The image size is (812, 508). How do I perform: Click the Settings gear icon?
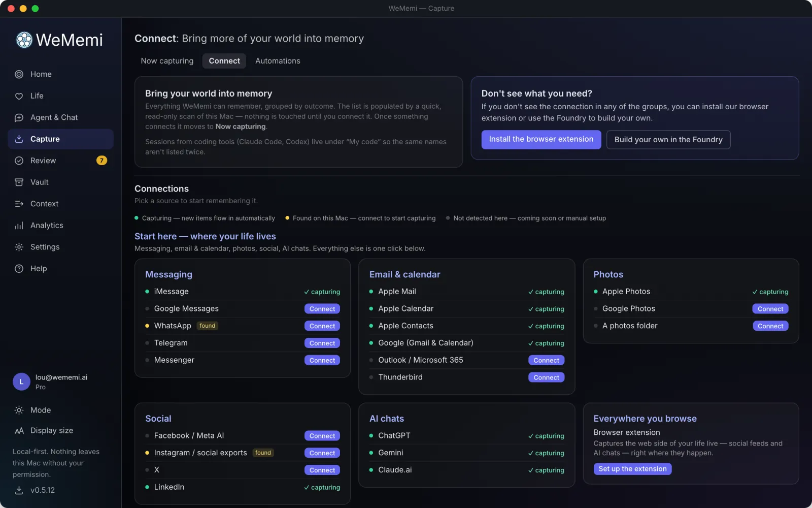(x=19, y=247)
